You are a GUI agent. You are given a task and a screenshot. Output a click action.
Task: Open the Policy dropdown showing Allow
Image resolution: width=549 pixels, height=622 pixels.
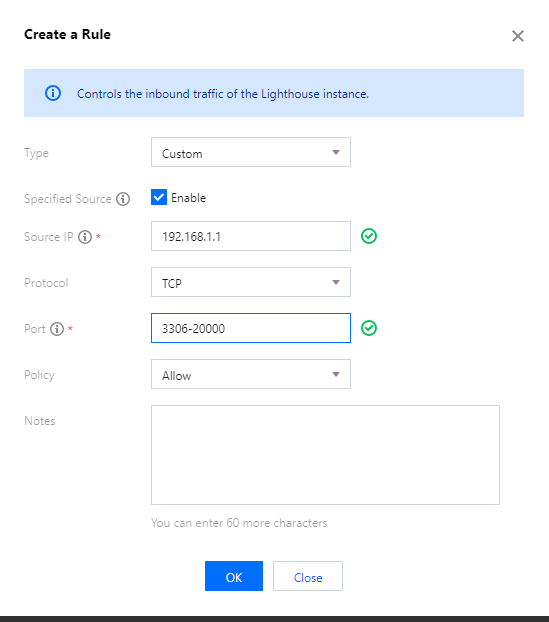[251, 374]
